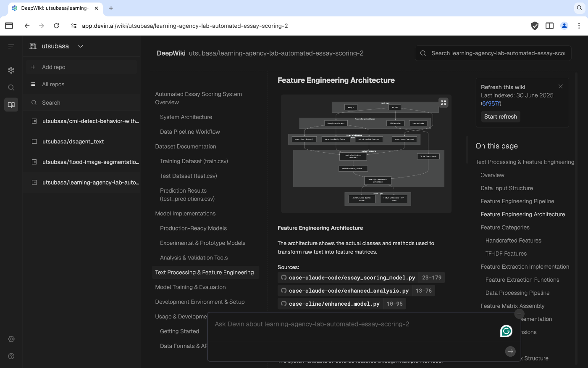588x368 pixels.
Task: Open help question mark icon
Action: [x=11, y=356]
